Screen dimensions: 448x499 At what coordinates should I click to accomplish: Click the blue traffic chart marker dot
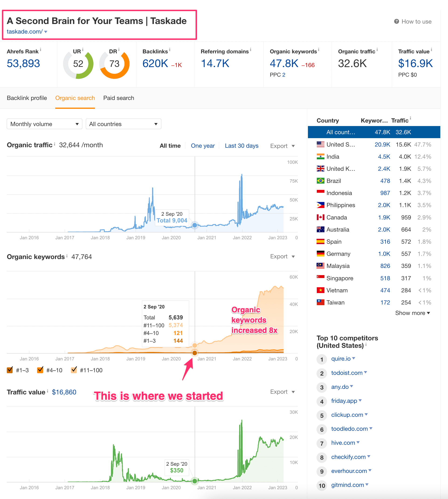[x=195, y=225]
